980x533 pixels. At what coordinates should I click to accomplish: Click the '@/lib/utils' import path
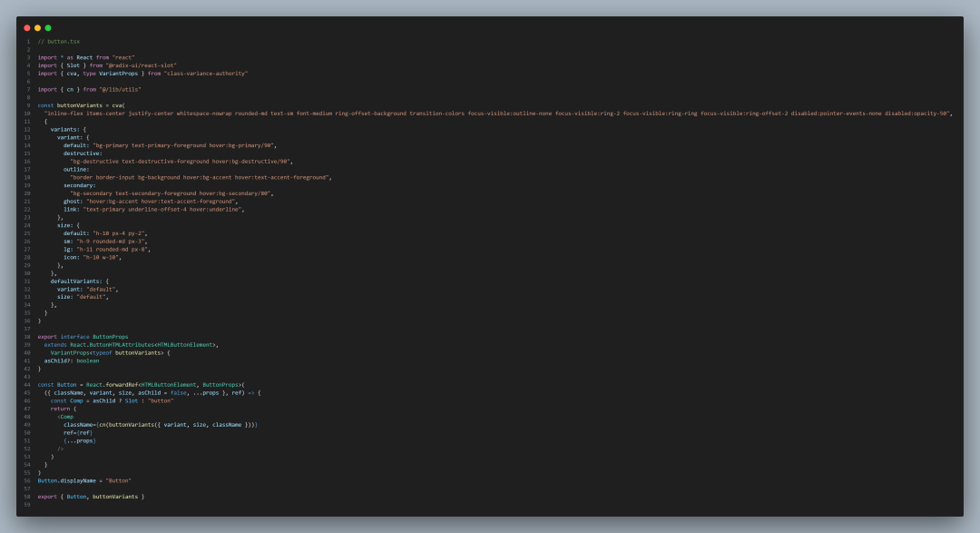coord(120,90)
